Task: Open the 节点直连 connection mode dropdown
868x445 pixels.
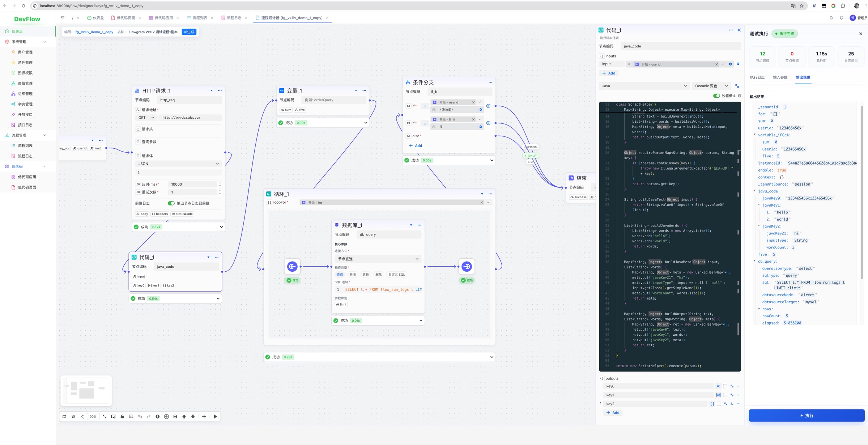Action: [x=378, y=259]
